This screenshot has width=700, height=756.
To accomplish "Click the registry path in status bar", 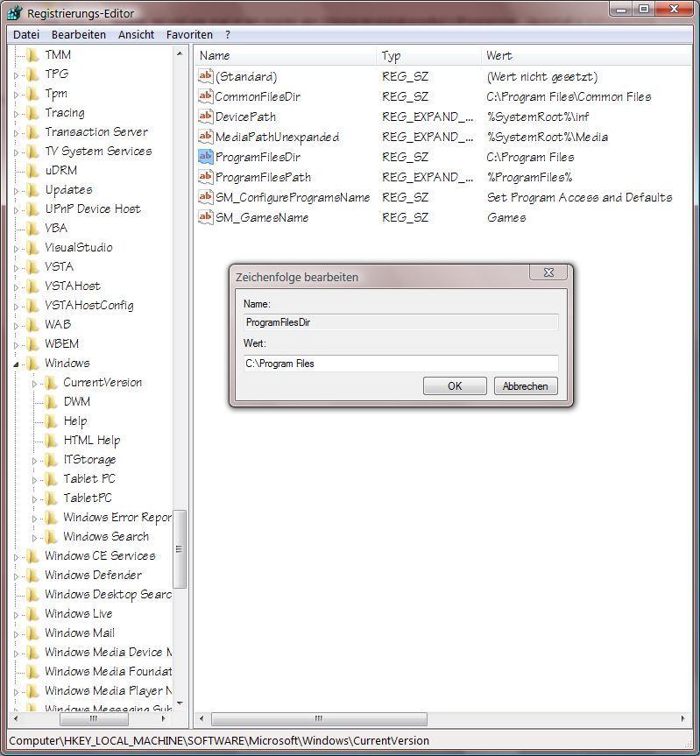I will [219, 740].
